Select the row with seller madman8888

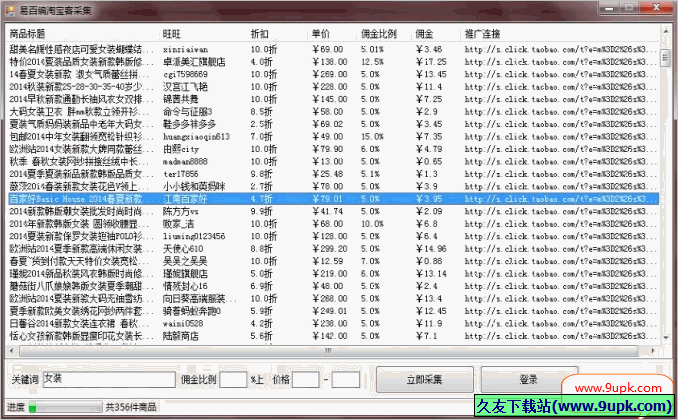pos(332,162)
